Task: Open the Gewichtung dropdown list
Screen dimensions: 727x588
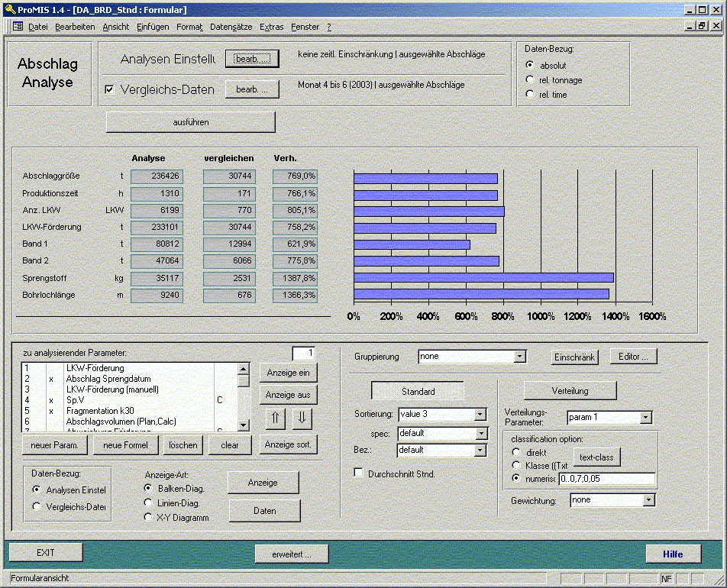Action: click(x=649, y=500)
